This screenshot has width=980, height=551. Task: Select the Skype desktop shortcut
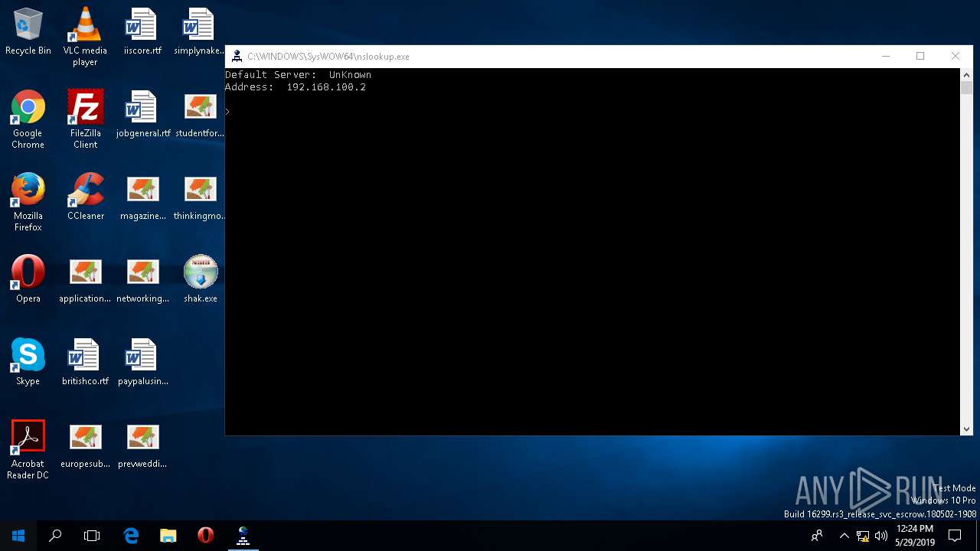pyautogui.click(x=28, y=363)
